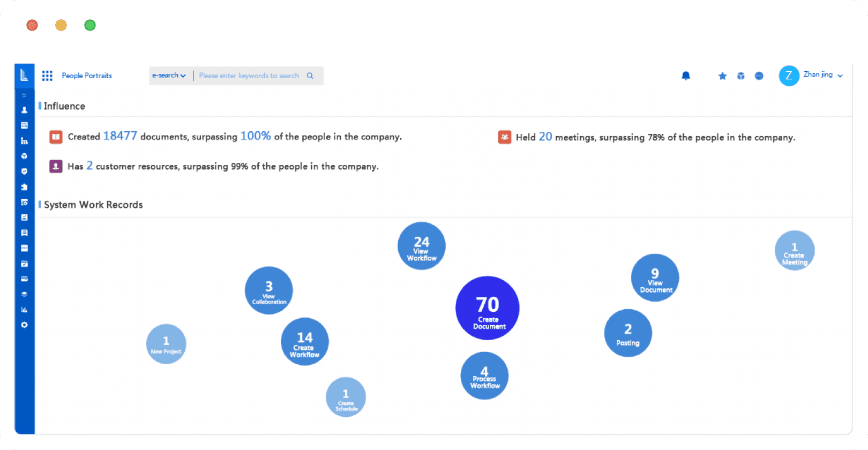Image resolution: width=868 pixels, height=450 pixels.
Task: Click the company logo in sidebar top
Action: (25, 75)
